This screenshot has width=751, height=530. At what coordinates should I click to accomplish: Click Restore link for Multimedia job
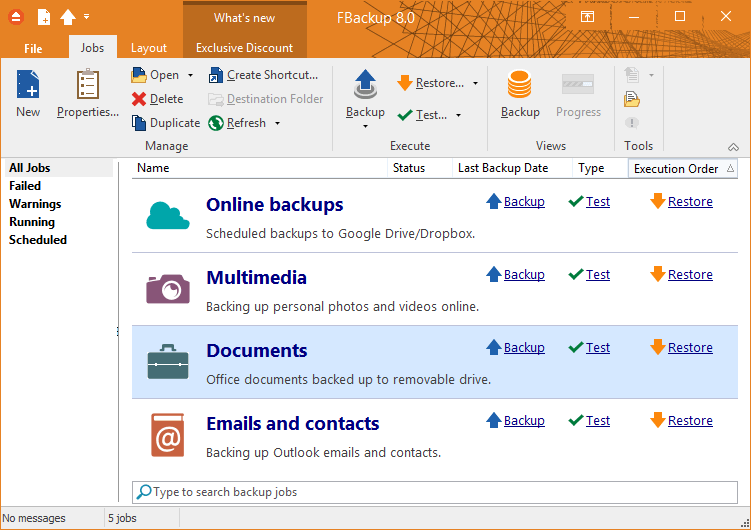tap(690, 274)
